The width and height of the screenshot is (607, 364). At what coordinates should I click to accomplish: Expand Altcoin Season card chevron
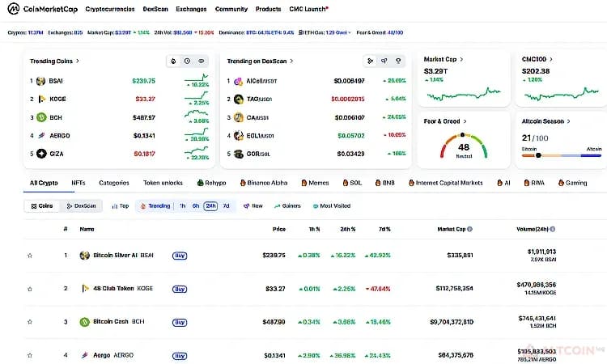coord(569,121)
